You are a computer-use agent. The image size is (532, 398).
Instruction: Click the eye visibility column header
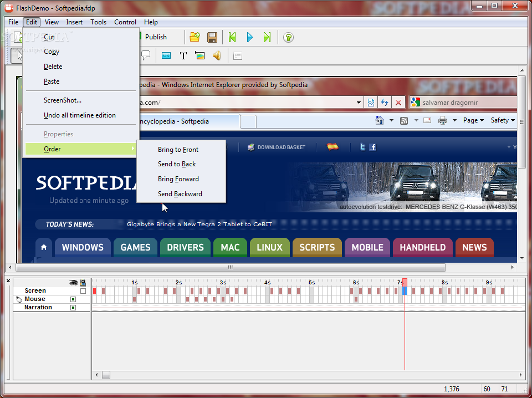point(73,282)
